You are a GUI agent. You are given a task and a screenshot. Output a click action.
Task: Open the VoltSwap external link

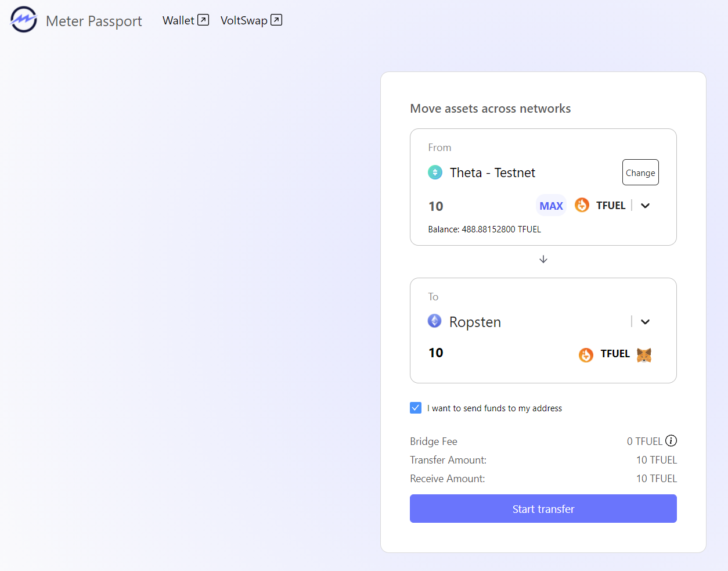251,20
